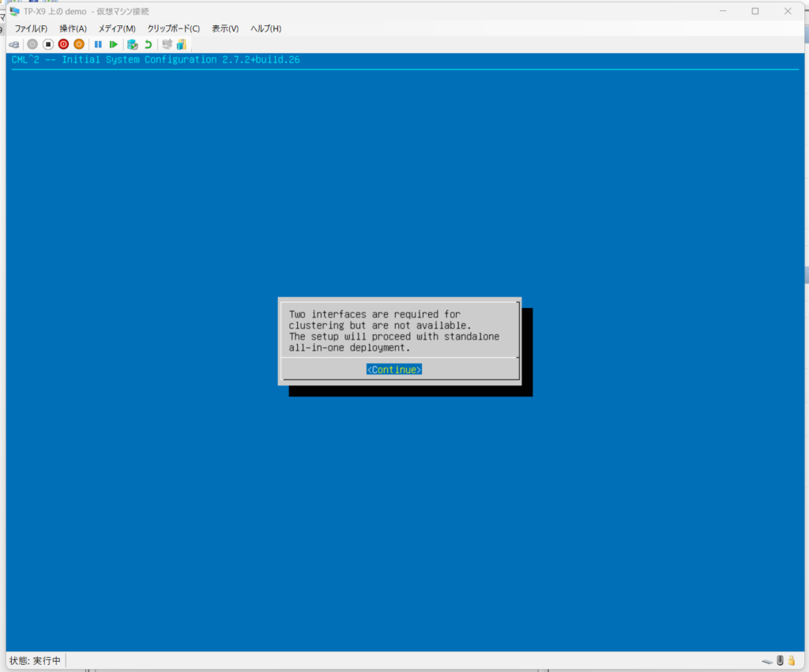Close the virtual machine connection window
The width and height of the screenshot is (809, 672).
[x=788, y=11]
